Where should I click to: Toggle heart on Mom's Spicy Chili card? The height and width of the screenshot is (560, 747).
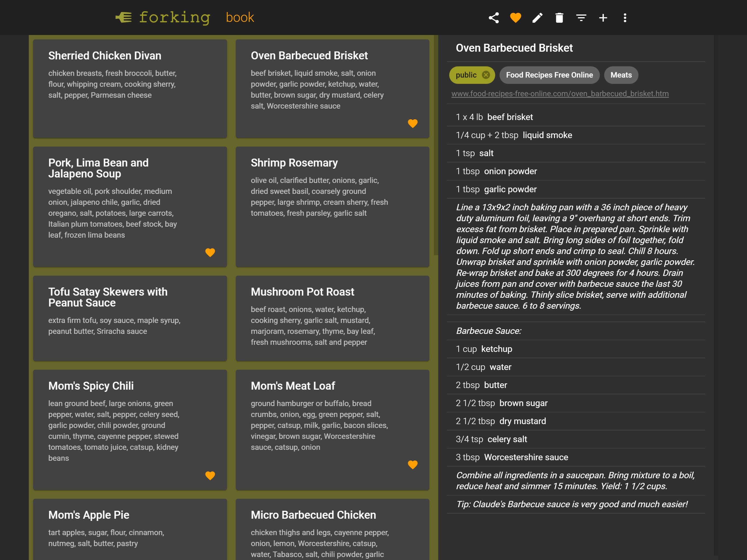(210, 475)
